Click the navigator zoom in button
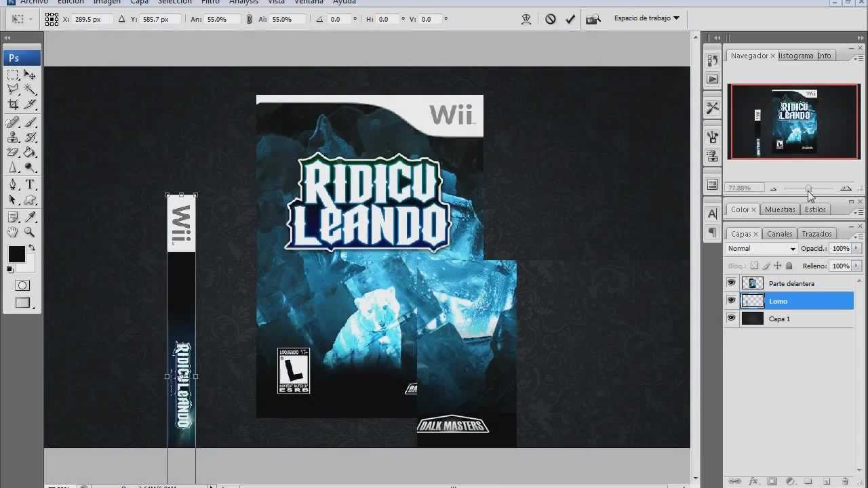This screenshot has width=868, height=488. coord(846,188)
